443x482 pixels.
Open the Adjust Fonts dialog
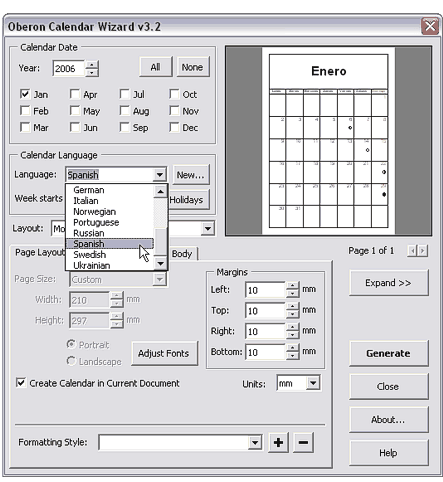164,353
